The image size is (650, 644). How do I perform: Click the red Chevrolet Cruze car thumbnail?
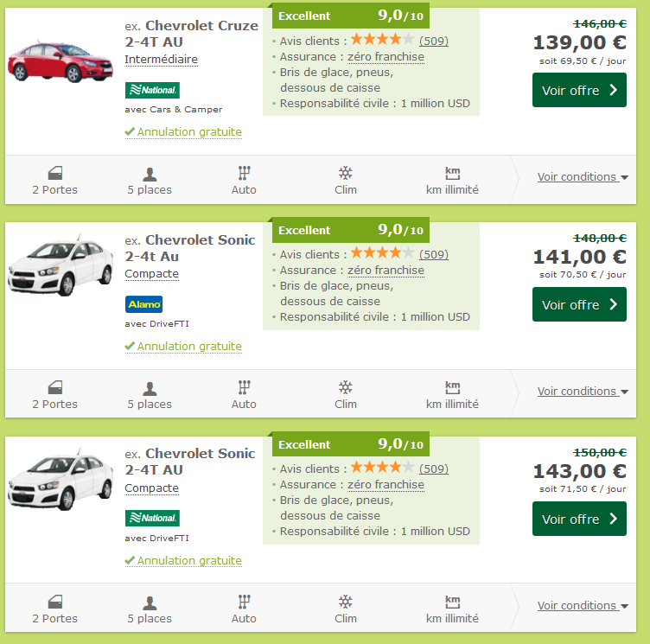[x=61, y=59]
